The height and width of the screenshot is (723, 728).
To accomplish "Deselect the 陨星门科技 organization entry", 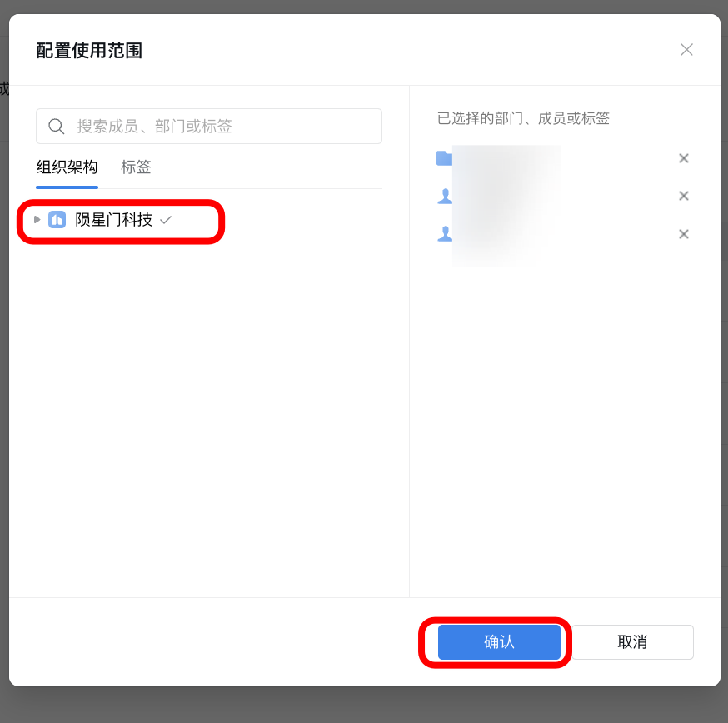I will point(166,220).
